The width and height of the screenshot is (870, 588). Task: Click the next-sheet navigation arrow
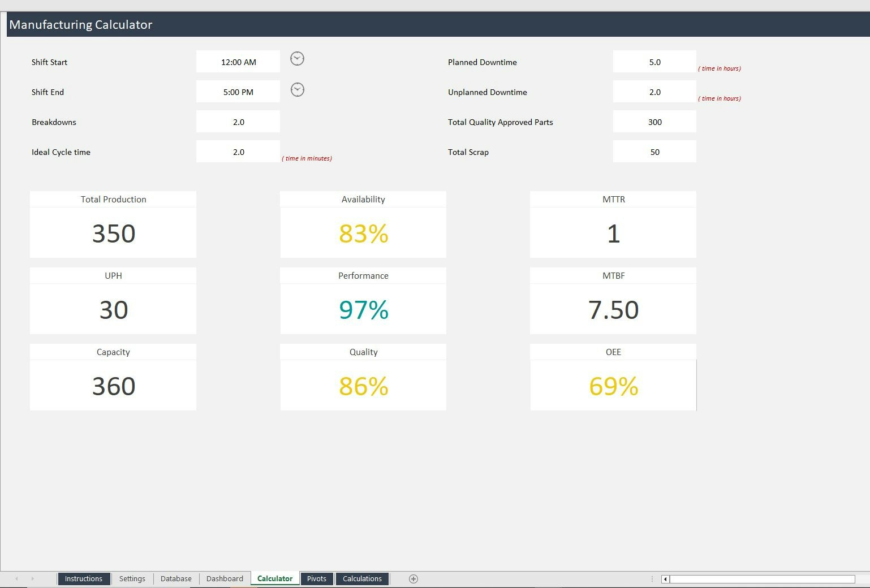tap(32, 578)
